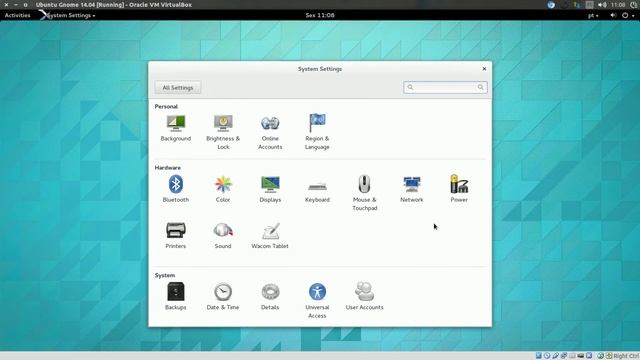Open the Sound settings panel

coord(223,236)
